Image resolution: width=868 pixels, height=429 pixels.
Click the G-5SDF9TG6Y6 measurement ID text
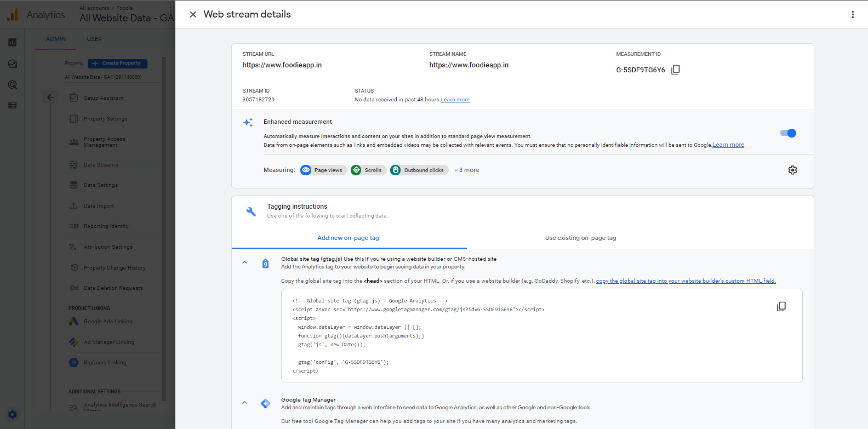[x=641, y=70]
